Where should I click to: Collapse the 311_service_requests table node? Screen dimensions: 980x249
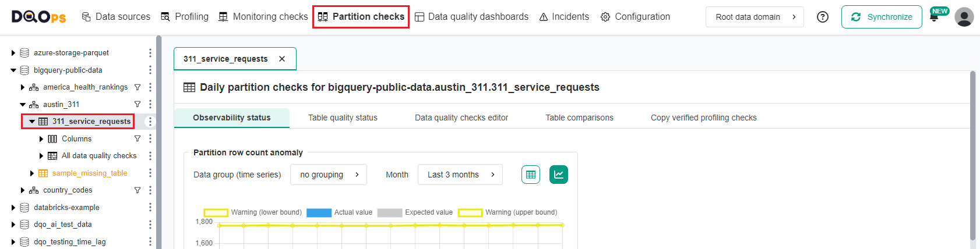(x=32, y=122)
